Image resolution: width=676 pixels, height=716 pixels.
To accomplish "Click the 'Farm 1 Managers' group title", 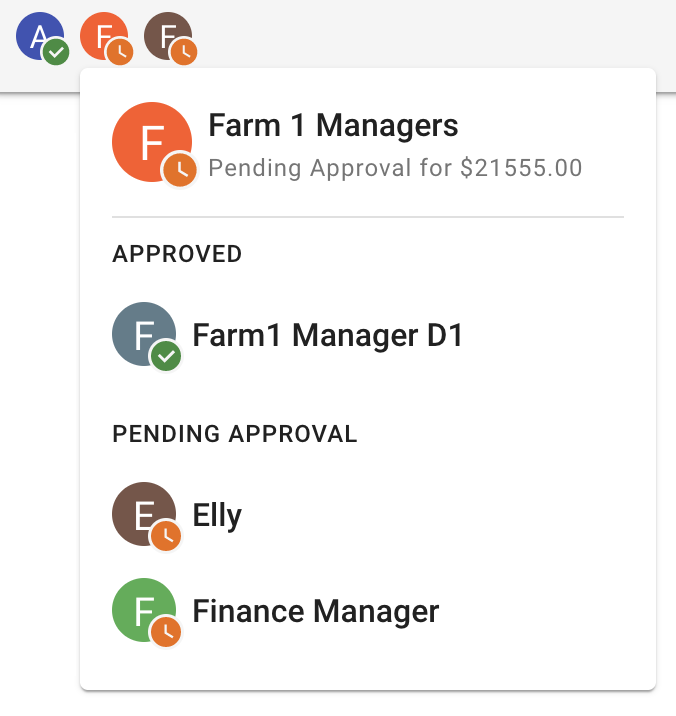I will pyautogui.click(x=333, y=125).
